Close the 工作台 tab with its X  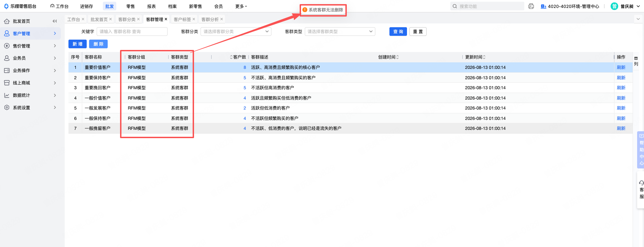83,19
